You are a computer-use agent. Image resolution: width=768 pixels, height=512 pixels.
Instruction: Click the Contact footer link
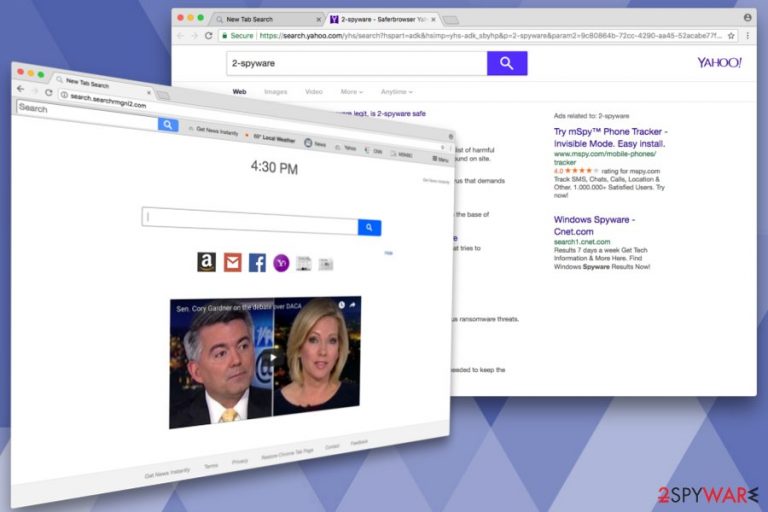(x=332, y=446)
